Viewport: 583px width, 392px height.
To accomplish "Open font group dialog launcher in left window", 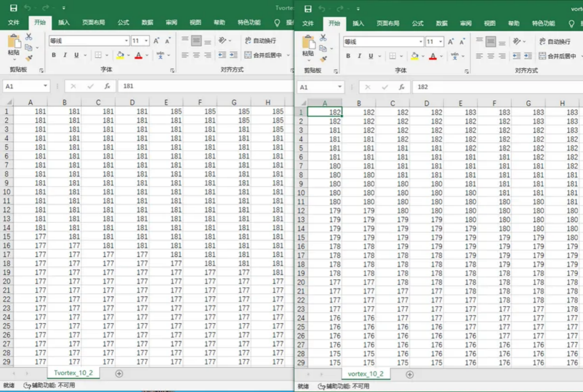I will pyautogui.click(x=172, y=71).
